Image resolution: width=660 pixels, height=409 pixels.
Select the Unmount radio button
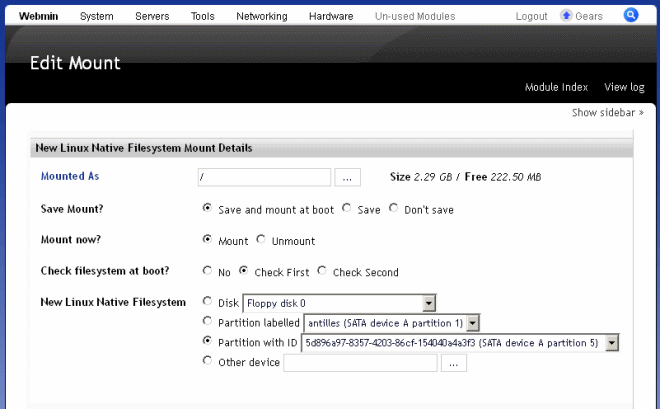(x=262, y=240)
